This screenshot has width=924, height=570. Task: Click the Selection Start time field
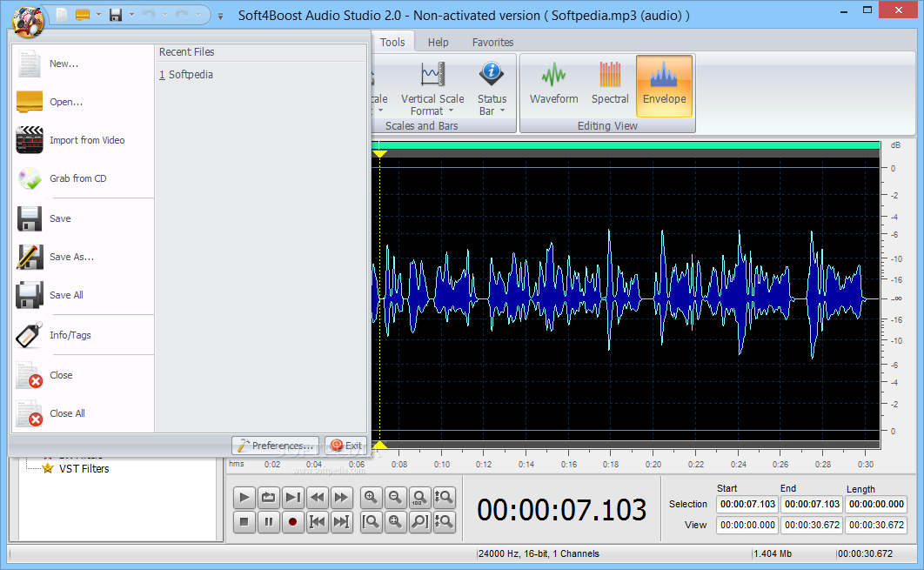coord(747,505)
